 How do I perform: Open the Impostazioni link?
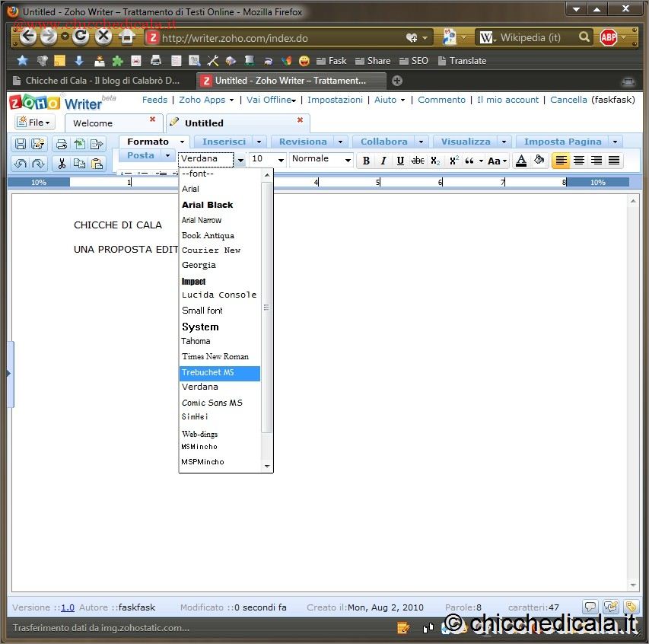(335, 100)
